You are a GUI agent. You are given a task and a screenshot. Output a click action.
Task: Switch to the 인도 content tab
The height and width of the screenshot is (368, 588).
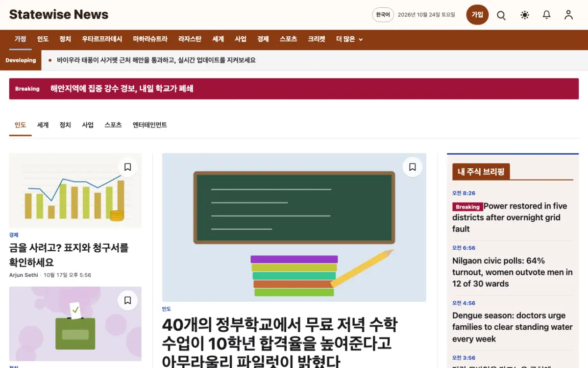21,125
